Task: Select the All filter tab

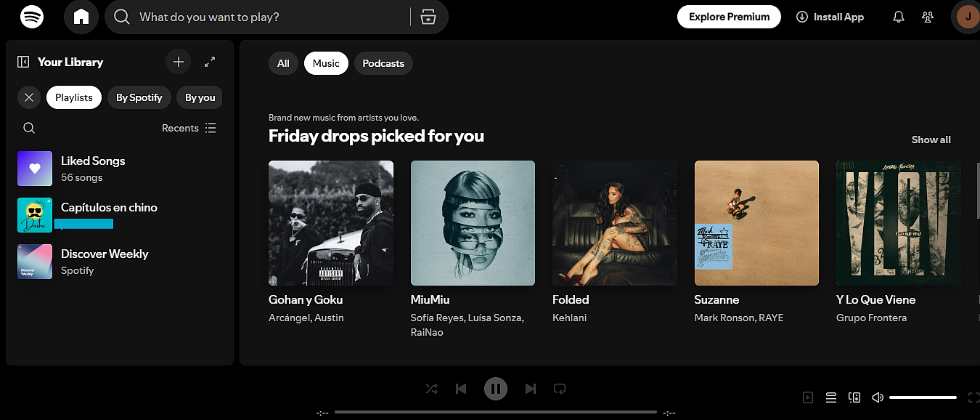Action: pyautogui.click(x=283, y=63)
